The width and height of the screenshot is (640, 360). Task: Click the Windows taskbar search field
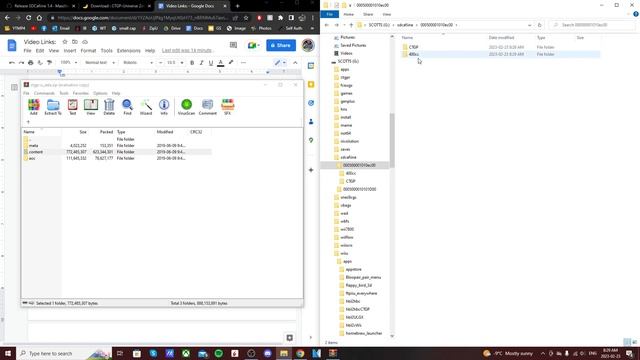(x=64, y=353)
